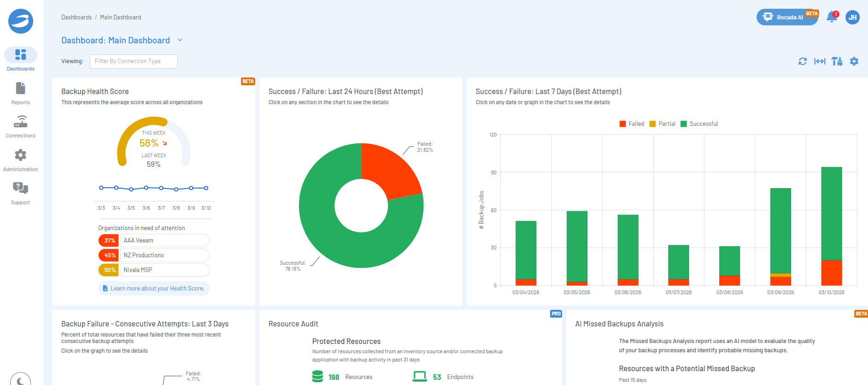The image size is (868, 385).
Task: Open the JH user avatar menu
Action: coord(852,18)
